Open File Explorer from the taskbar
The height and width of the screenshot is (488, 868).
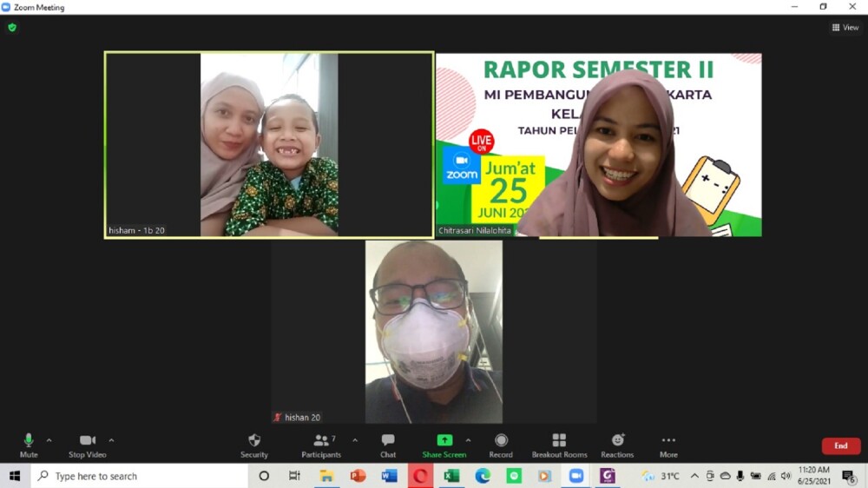326,476
